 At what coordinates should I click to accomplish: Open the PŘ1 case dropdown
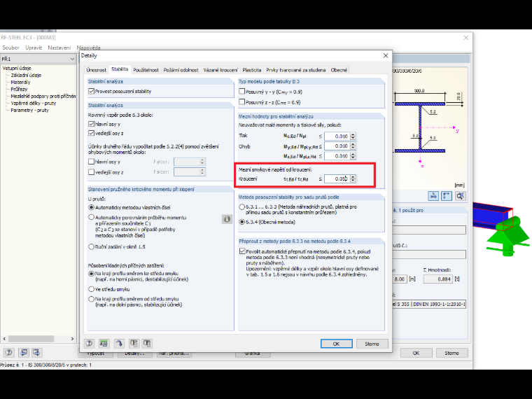pyautogui.click(x=72, y=59)
